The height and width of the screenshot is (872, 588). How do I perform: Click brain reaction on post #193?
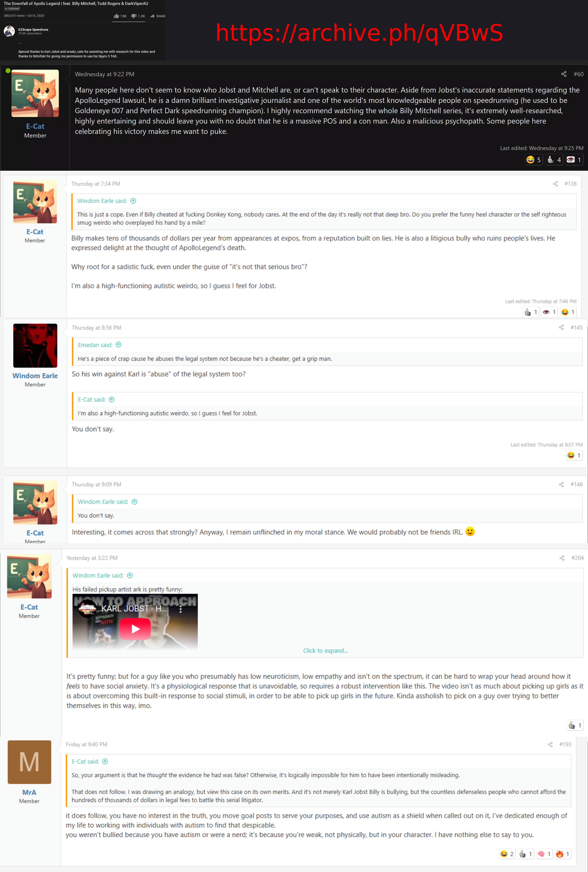pos(544,854)
